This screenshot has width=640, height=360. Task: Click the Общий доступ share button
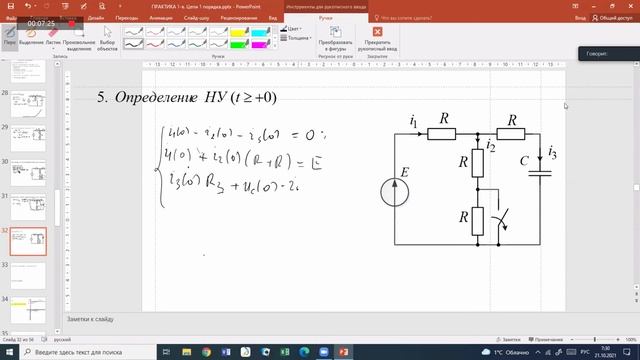(612, 18)
